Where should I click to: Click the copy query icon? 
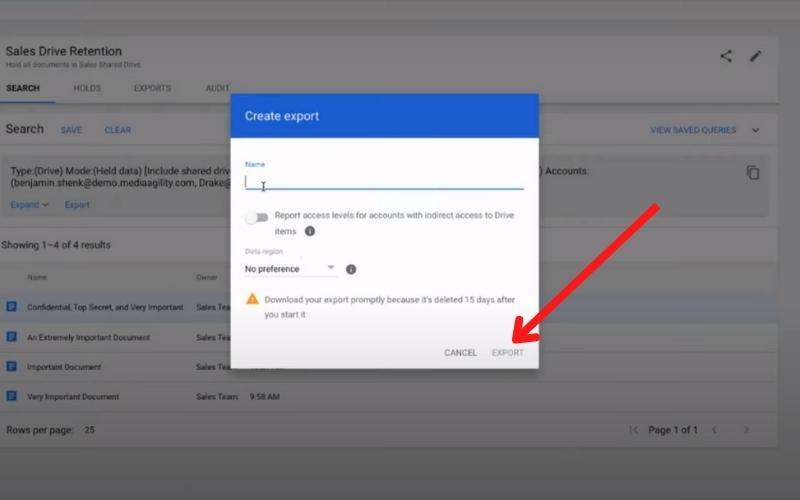tap(753, 173)
